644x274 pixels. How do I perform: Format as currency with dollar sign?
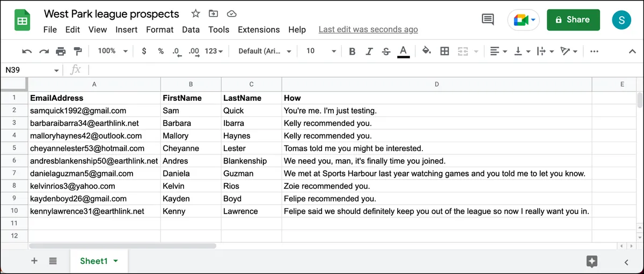[144, 51]
